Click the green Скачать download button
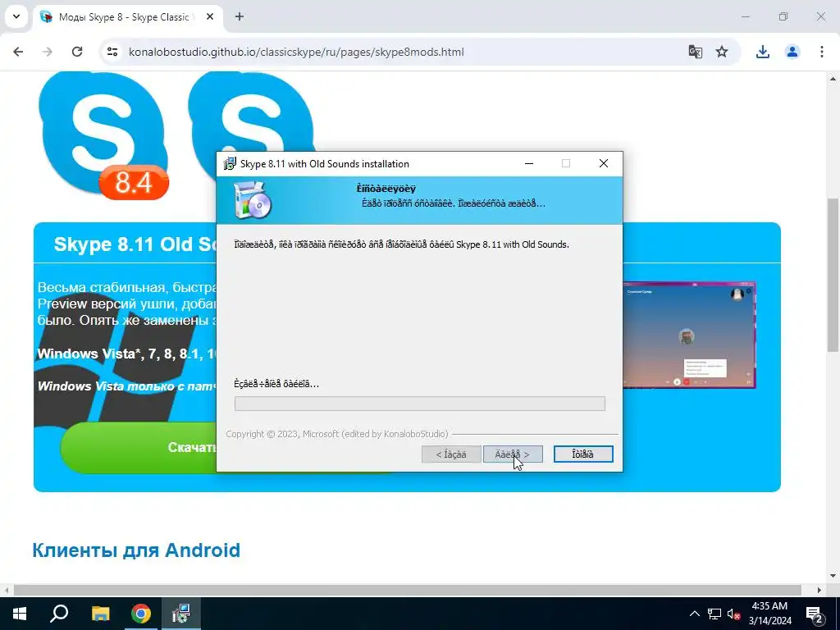Image resolution: width=840 pixels, height=630 pixels. click(x=140, y=448)
